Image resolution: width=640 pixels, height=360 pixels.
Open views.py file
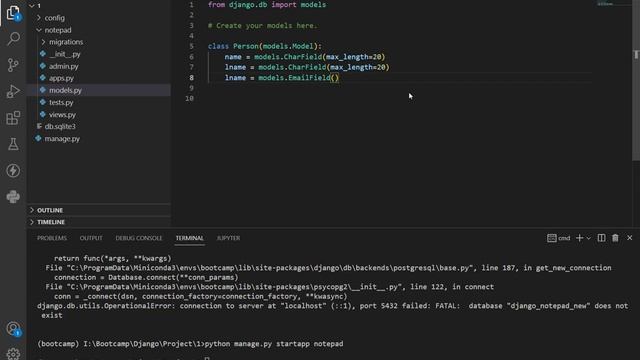[99, 115]
